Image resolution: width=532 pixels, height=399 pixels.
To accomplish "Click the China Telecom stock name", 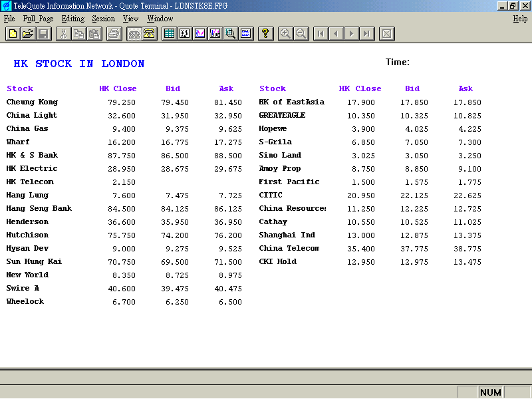I will click(x=289, y=248).
